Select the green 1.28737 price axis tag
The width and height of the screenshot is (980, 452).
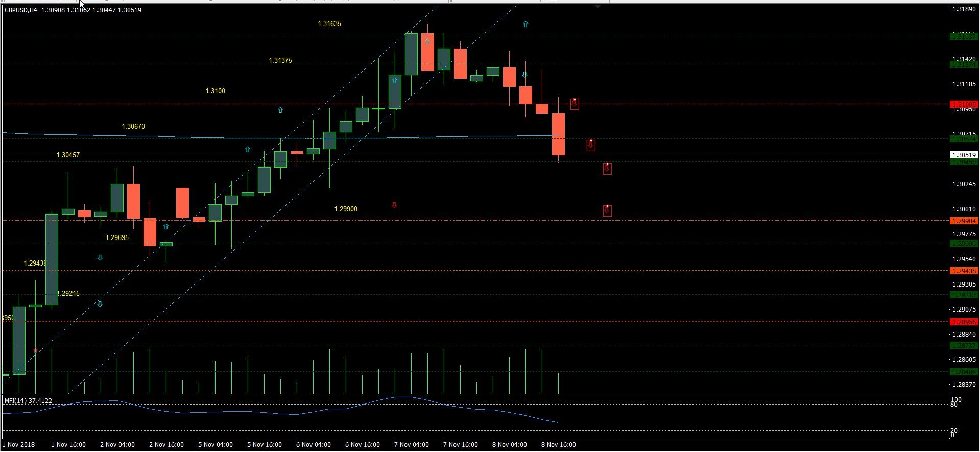coord(964,346)
